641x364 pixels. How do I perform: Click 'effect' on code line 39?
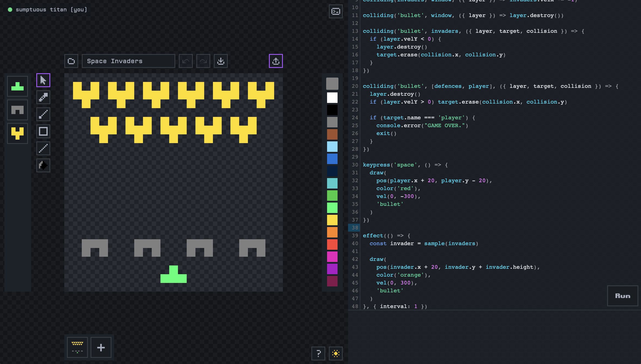coord(373,236)
